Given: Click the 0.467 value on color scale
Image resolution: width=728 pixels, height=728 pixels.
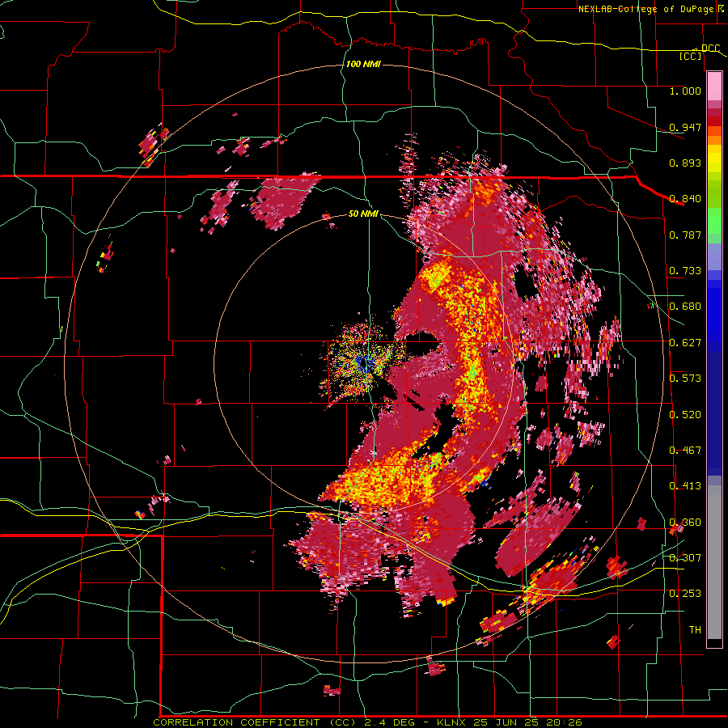Looking at the screenshot, I should pyautogui.click(x=685, y=451).
